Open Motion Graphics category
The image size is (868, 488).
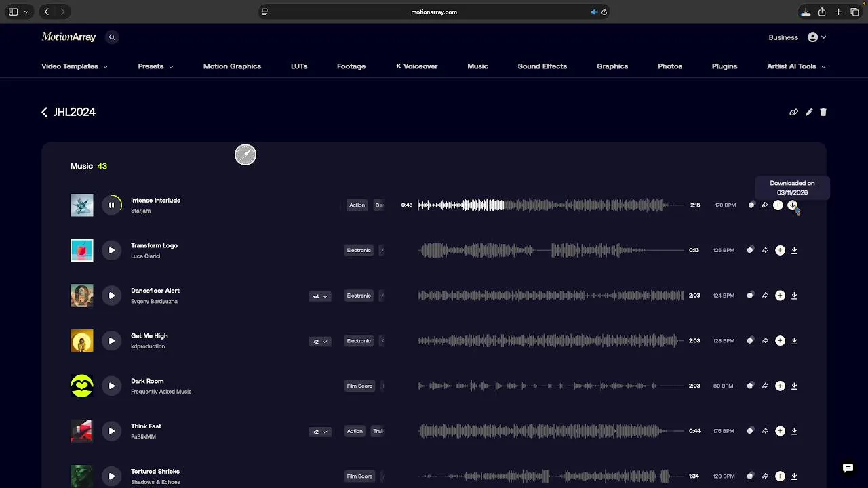point(232,66)
